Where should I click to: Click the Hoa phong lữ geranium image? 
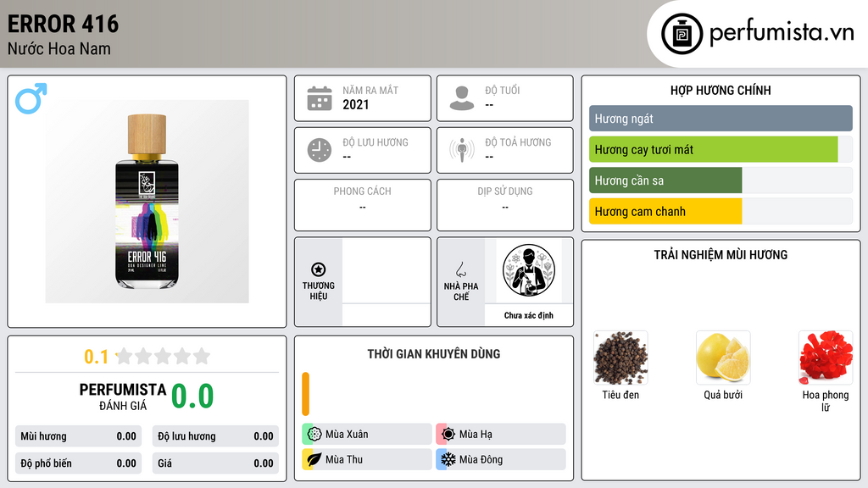click(x=826, y=358)
